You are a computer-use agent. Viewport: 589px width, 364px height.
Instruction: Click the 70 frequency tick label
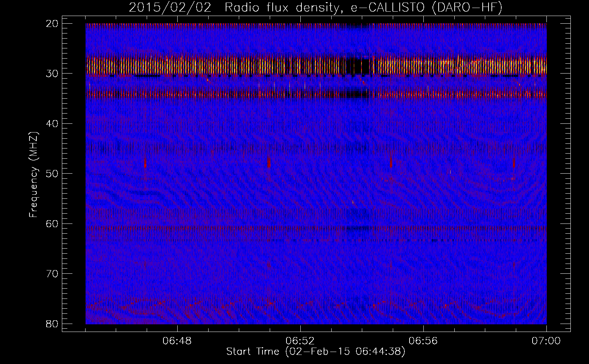[51, 274]
